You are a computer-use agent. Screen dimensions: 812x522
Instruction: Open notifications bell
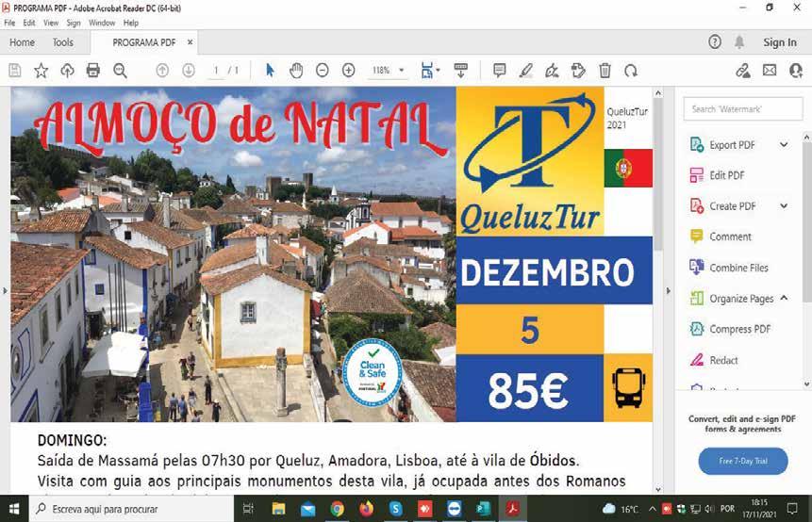coord(739,41)
